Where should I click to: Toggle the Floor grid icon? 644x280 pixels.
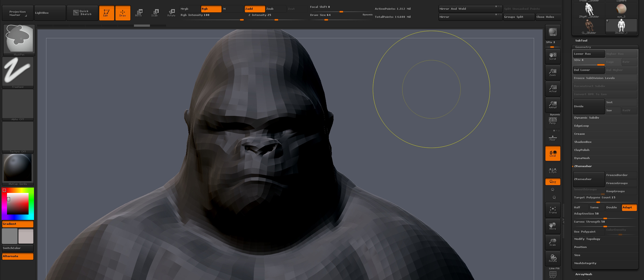pyautogui.click(x=553, y=138)
